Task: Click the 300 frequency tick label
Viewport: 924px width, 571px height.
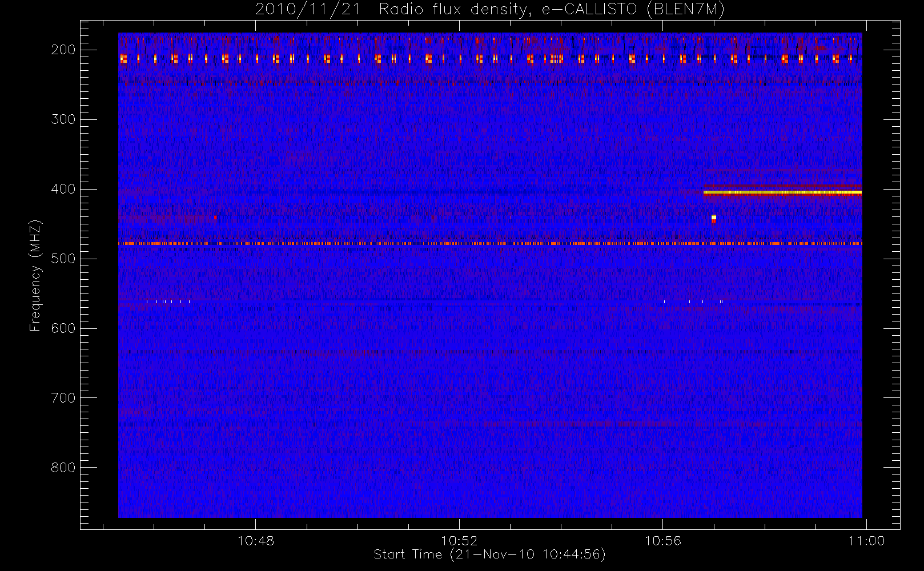Action: tap(63, 119)
